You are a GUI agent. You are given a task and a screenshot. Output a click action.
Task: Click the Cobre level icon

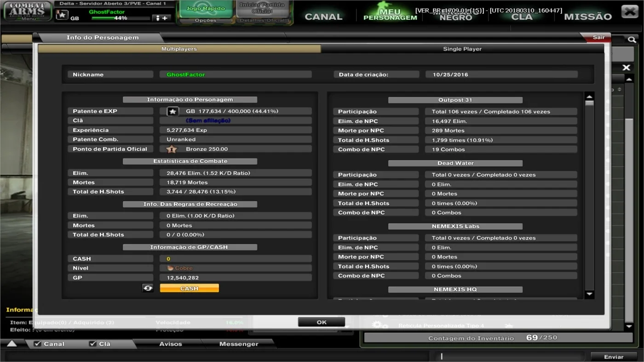170,268
